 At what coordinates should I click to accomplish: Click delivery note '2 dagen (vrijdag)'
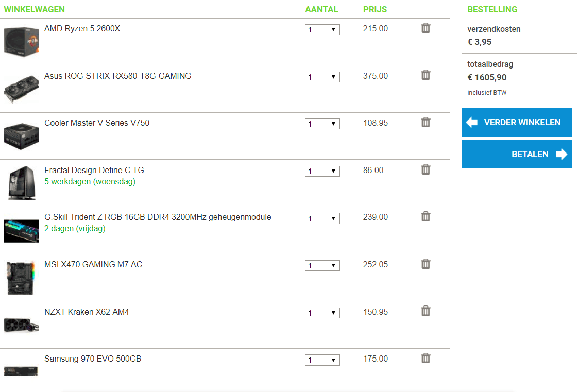pos(75,229)
